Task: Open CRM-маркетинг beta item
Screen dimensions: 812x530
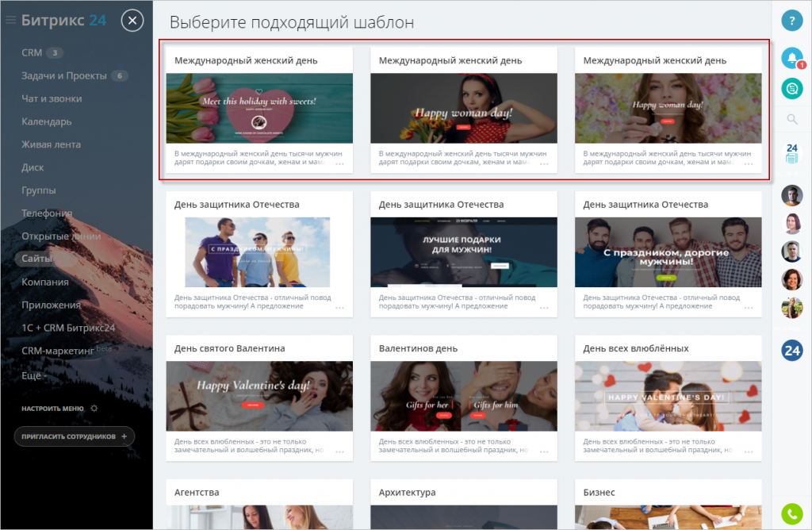Action: (67, 350)
